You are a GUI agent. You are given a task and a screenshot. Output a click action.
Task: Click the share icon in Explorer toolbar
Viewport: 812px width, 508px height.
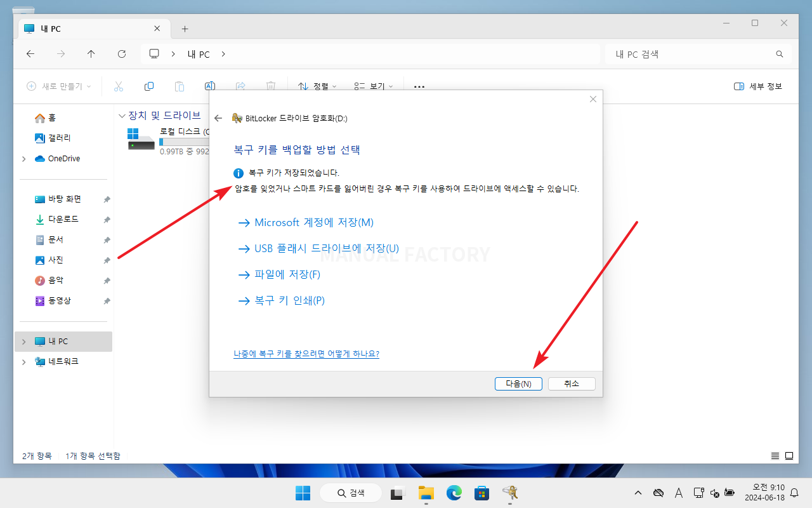tap(240, 86)
